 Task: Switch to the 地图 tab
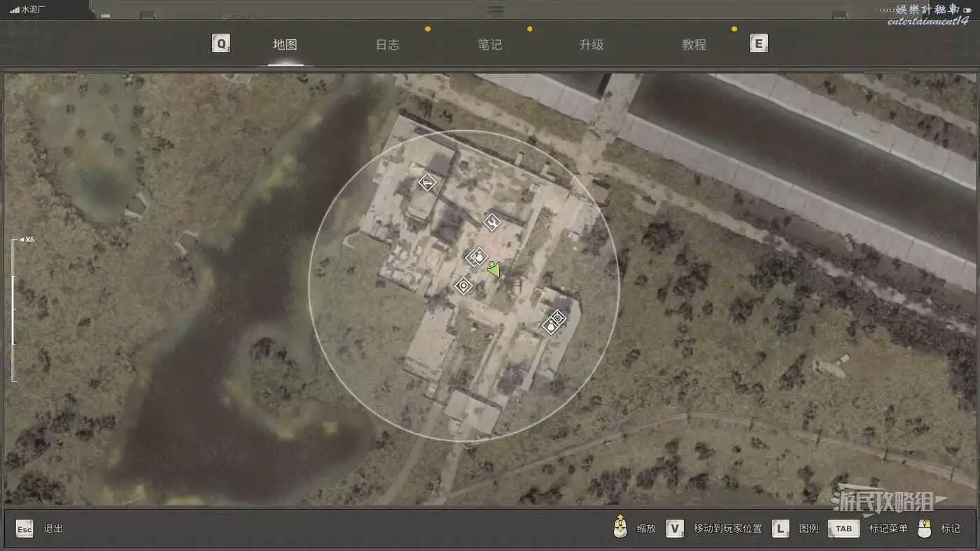pyautogui.click(x=285, y=45)
